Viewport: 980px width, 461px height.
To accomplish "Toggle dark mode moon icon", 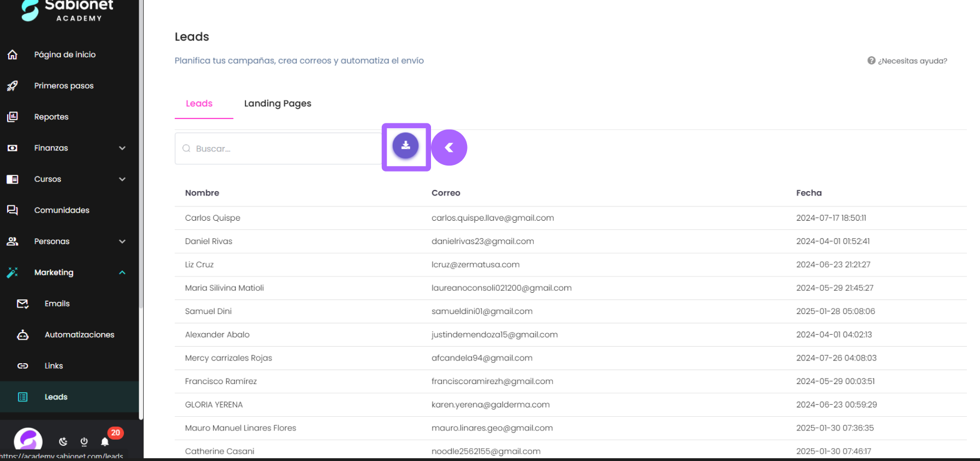I will click(63, 441).
